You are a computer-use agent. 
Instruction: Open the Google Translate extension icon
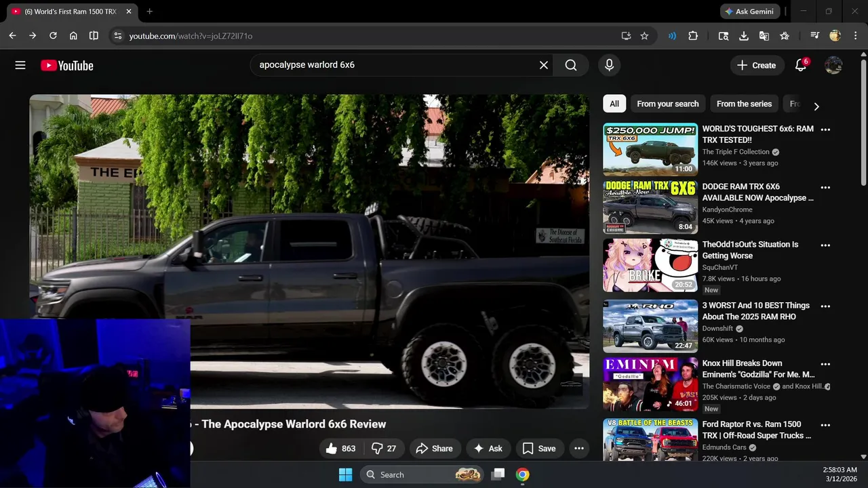click(x=764, y=36)
